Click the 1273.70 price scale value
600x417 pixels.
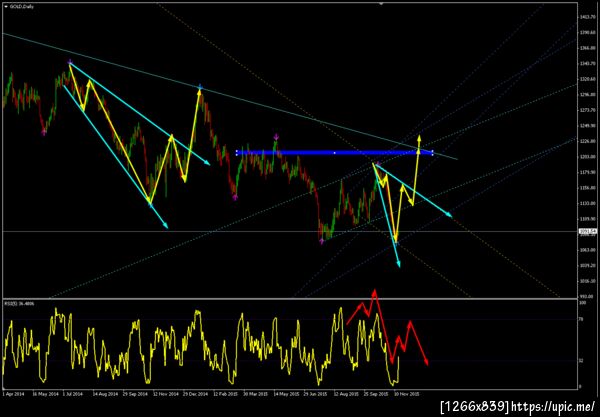point(587,110)
